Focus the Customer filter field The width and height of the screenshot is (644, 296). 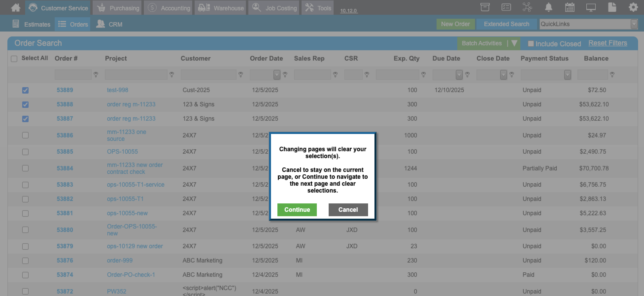208,74
